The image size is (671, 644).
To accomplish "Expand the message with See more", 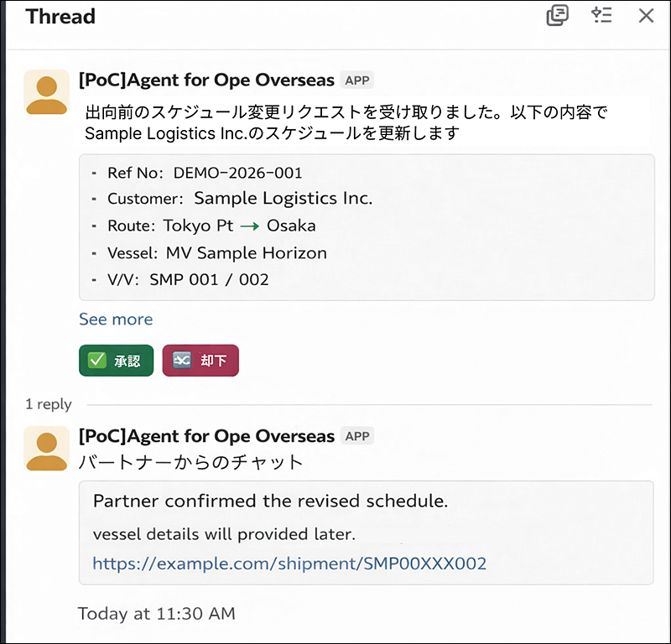I will (x=116, y=319).
